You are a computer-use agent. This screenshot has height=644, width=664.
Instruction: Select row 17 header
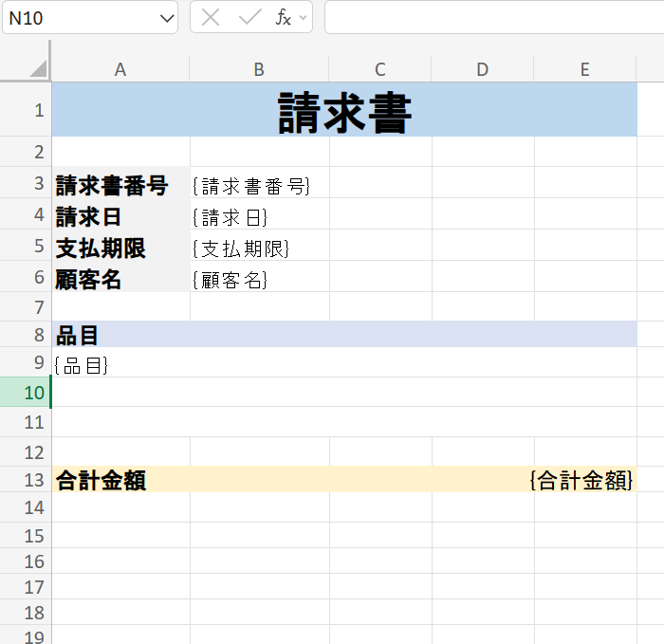pos(26,587)
